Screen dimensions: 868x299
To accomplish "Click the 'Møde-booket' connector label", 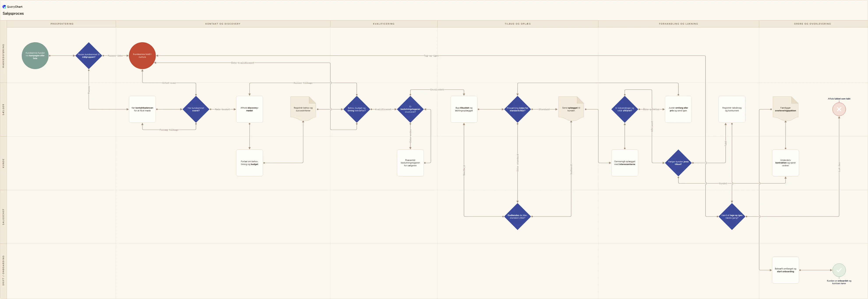I will pyautogui.click(x=222, y=109).
